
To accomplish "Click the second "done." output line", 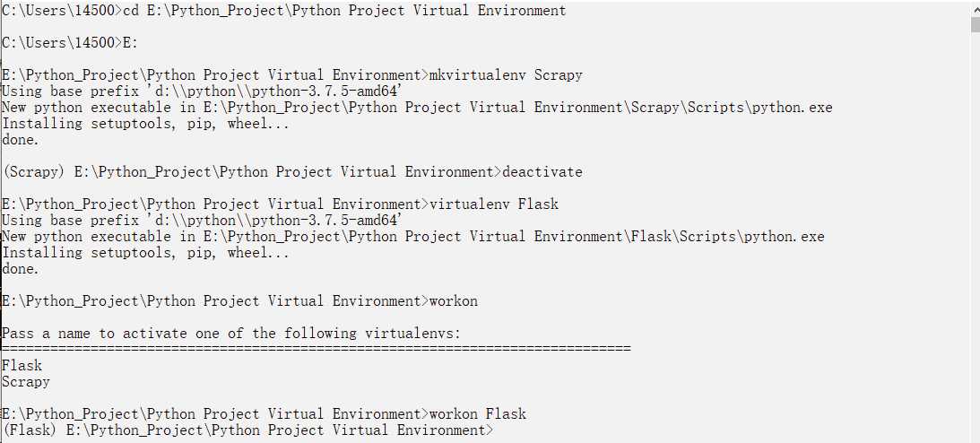I will pos(21,269).
